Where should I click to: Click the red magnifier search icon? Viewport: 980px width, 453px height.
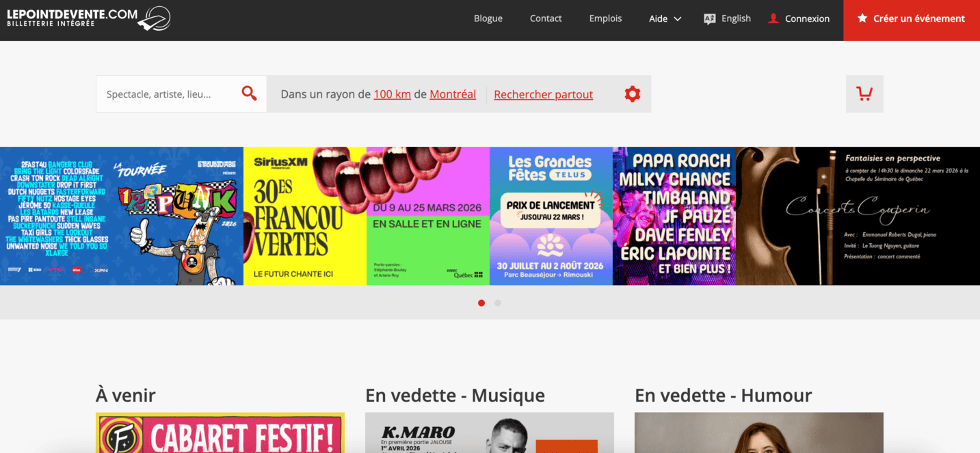[x=249, y=93]
